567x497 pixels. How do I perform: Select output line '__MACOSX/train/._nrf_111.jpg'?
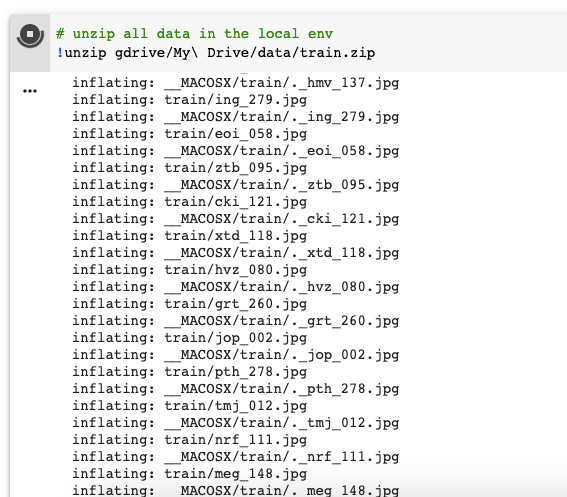point(236,457)
